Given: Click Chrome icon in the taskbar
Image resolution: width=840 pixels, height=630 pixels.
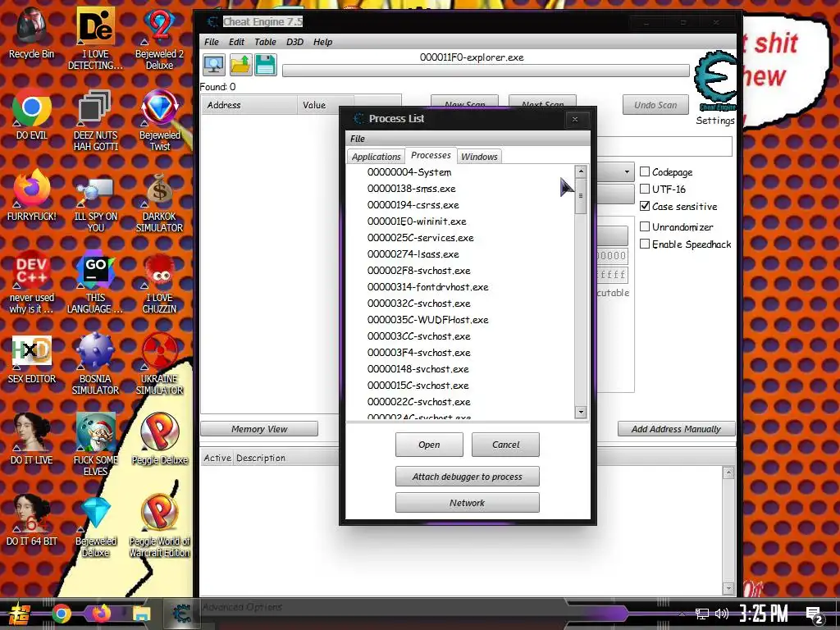Looking at the screenshot, I should tap(62, 614).
